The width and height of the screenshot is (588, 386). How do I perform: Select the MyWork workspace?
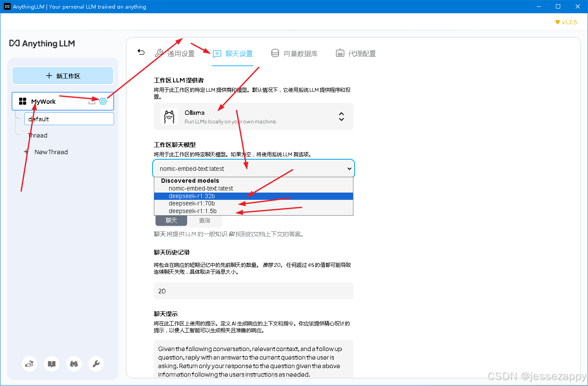63,101
